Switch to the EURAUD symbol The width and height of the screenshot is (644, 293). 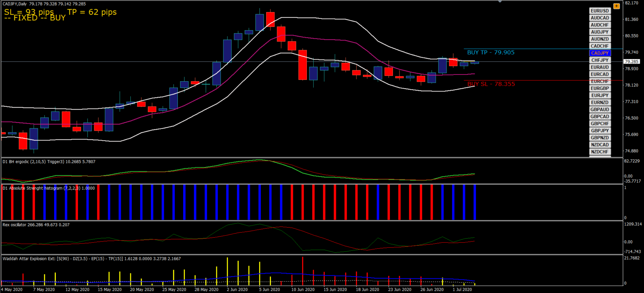[x=600, y=67]
